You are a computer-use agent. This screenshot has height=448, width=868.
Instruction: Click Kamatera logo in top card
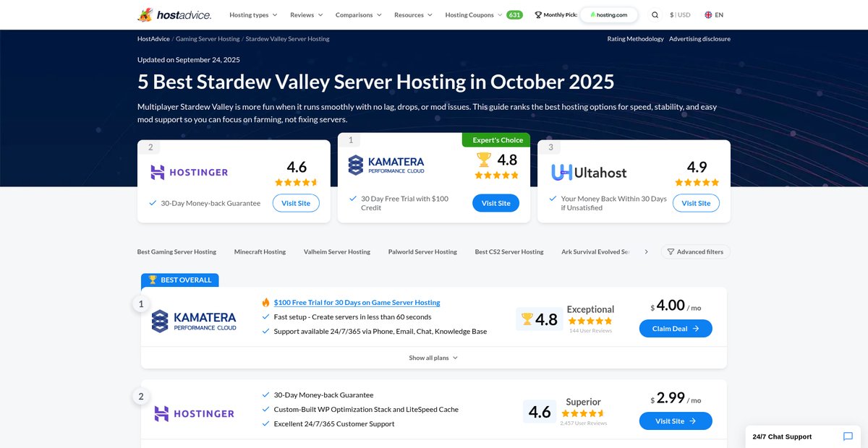tap(386, 165)
